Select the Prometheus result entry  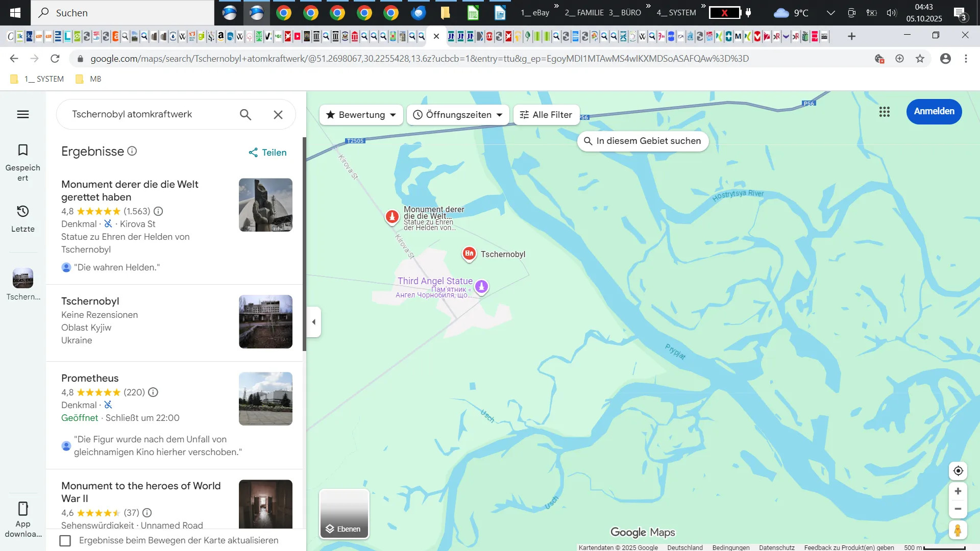click(x=90, y=379)
